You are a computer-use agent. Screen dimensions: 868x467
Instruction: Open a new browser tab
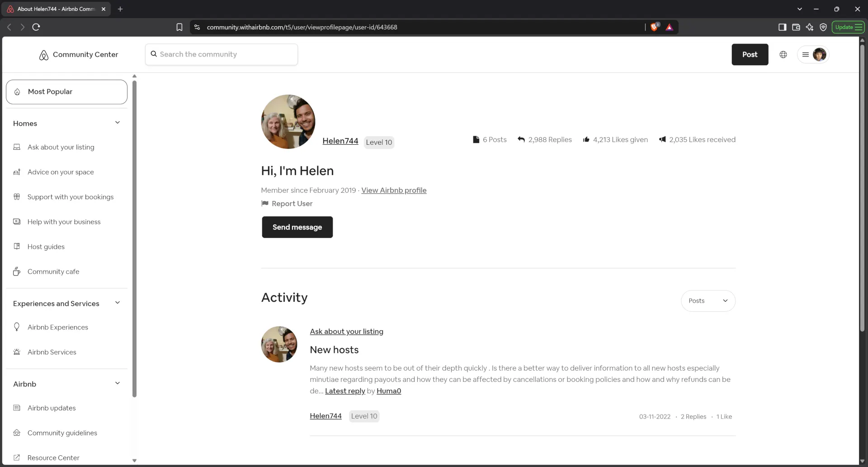[120, 9]
